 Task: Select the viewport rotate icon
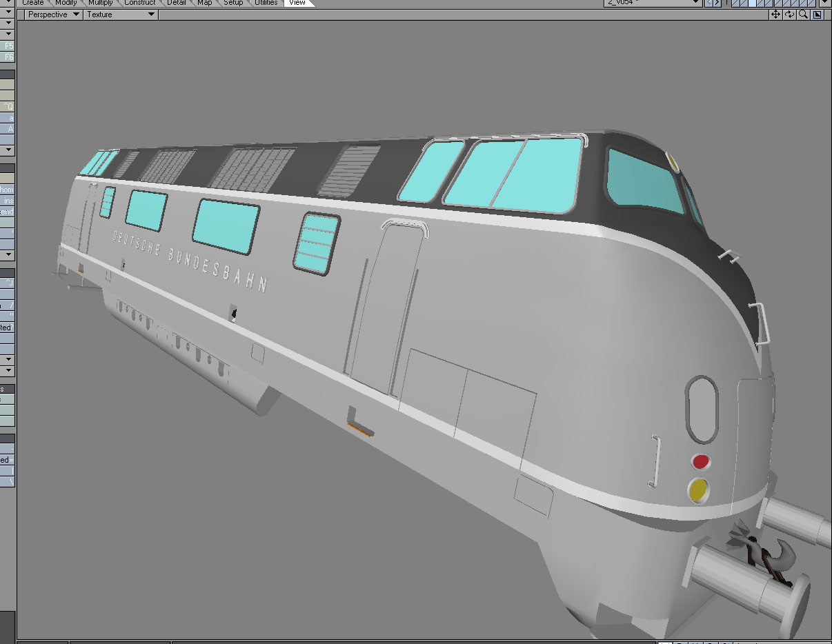point(789,14)
